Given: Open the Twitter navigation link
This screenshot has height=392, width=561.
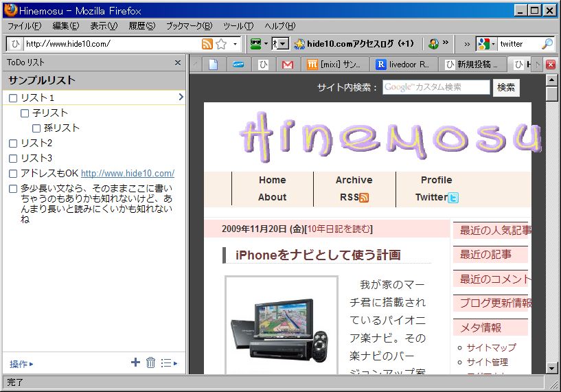Looking at the screenshot, I should click(x=437, y=198).
